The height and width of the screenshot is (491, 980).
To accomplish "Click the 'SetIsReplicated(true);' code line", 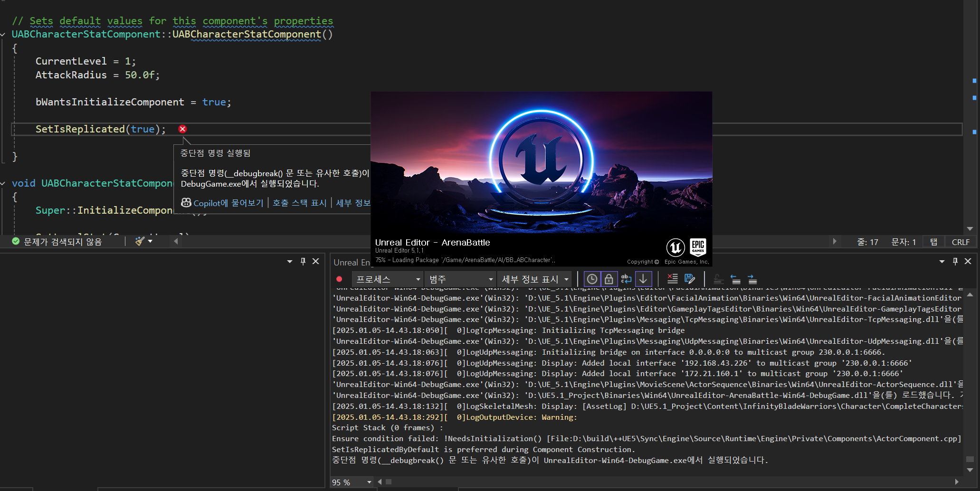I will pyautogui.click(x=101, y=129).
